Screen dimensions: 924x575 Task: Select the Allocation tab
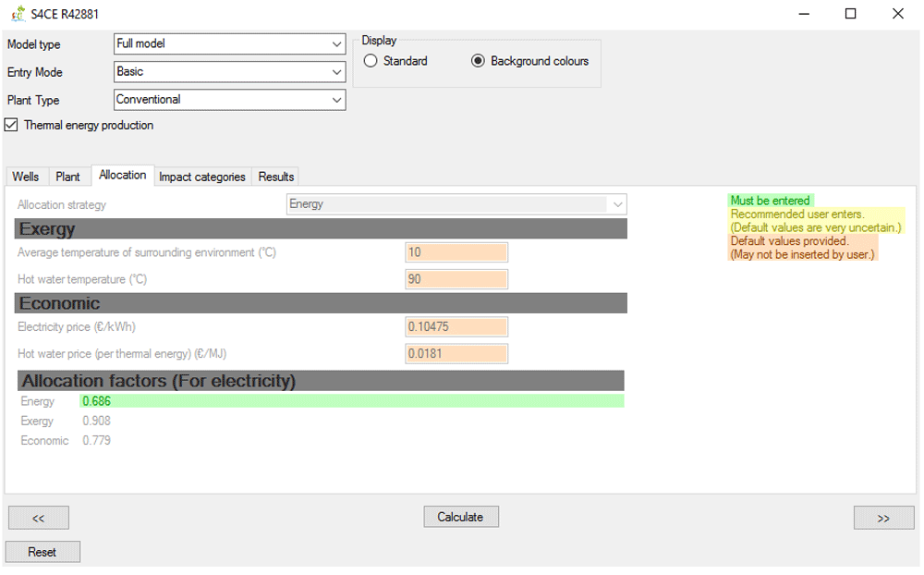tap(123, 175)
